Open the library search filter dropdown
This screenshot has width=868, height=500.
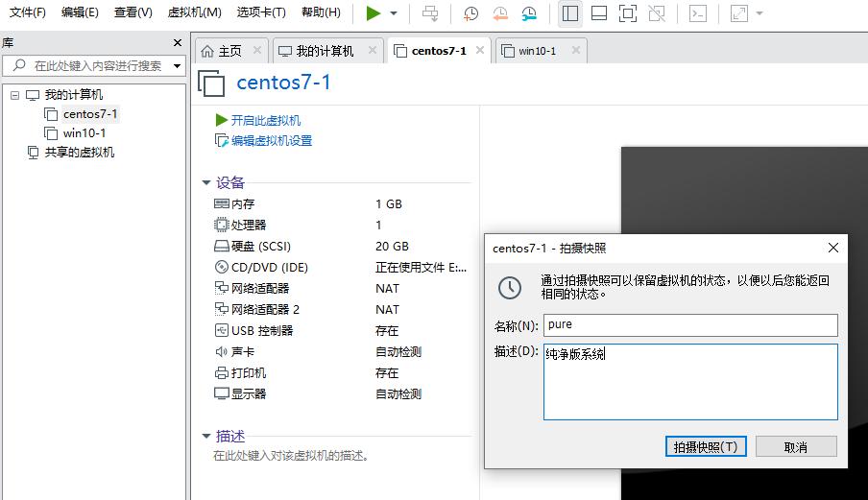[177, 66]
